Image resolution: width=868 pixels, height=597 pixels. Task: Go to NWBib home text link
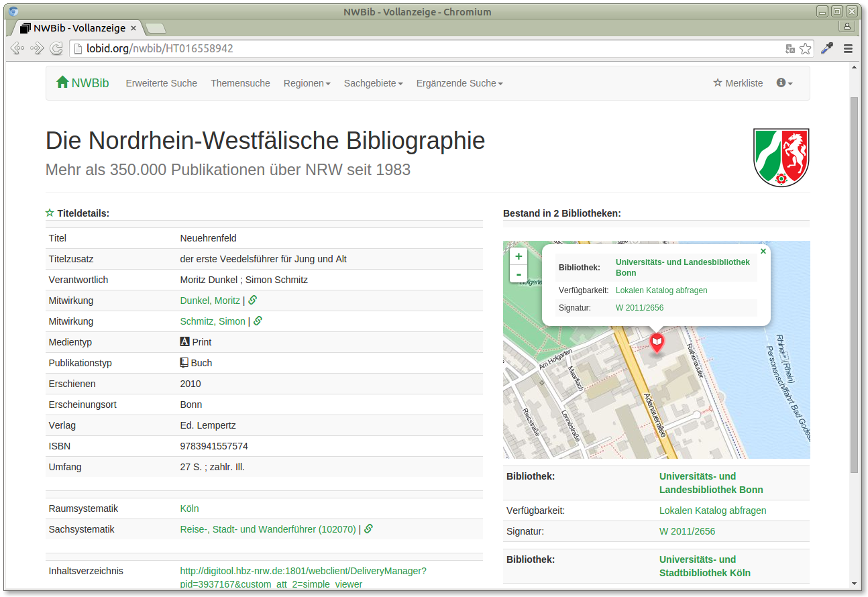point(90,83)
